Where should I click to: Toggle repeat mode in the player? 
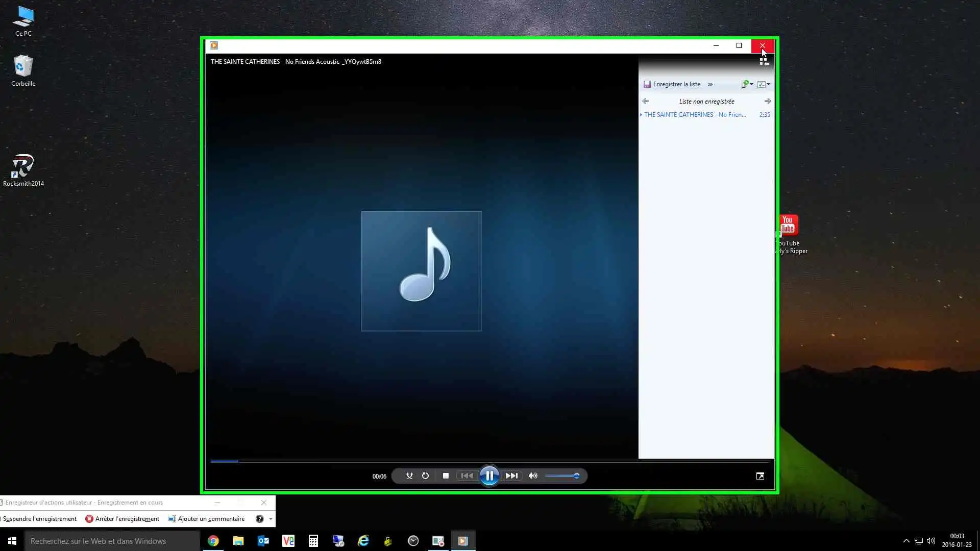click(425, 476)
